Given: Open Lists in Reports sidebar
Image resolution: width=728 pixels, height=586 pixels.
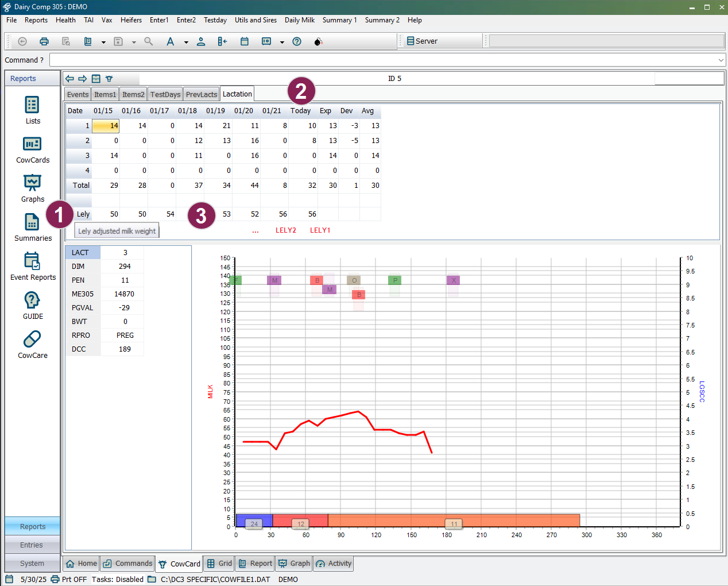Looking at the screenshot, I should [33, 110].
